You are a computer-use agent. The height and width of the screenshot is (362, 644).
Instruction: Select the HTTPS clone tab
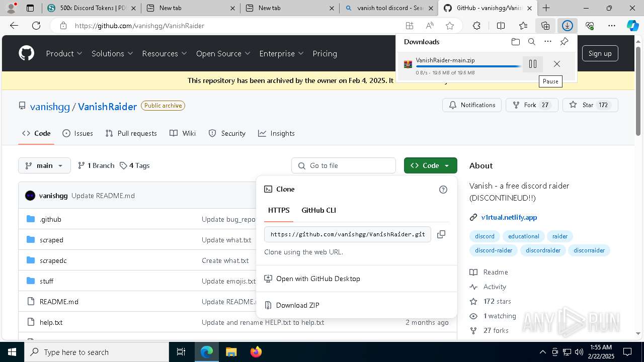pyautogui.click(x=279, y=210)
